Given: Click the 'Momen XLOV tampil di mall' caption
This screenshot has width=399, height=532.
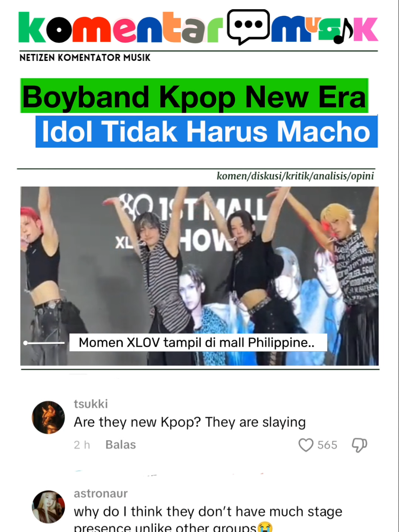Looking at the screenshot, I should click(x=197, y=343).
